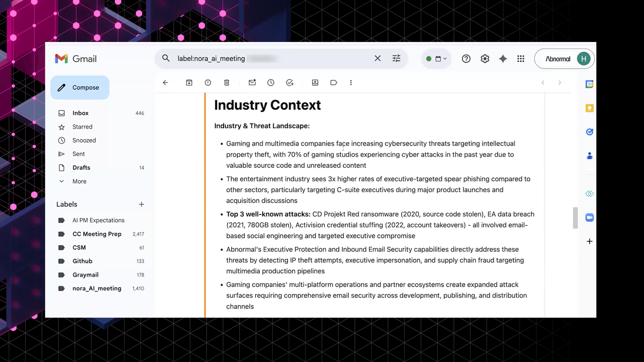Open the active status dropdown

(436, 59)
